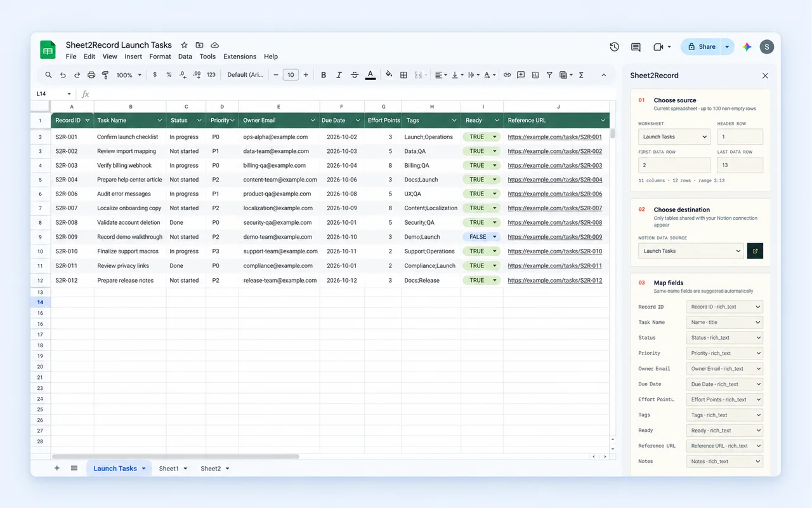Screen dimensions: 812x508
Task: Open the text color picker
Action: [370, 75]
